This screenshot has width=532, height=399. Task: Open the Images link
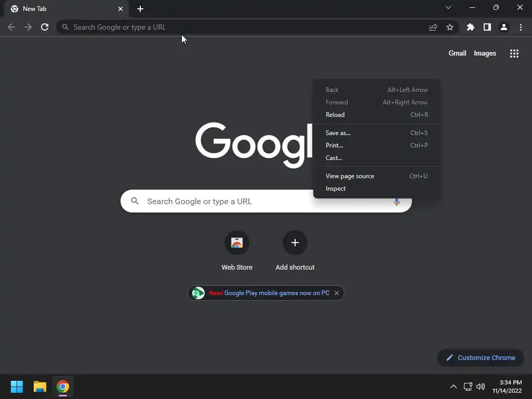coord(485,54)
